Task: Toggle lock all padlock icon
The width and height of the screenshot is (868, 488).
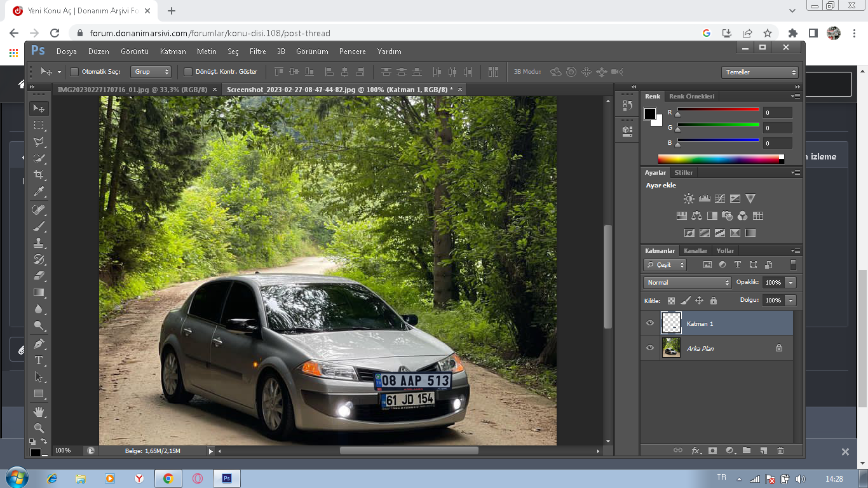Action: 713,301
